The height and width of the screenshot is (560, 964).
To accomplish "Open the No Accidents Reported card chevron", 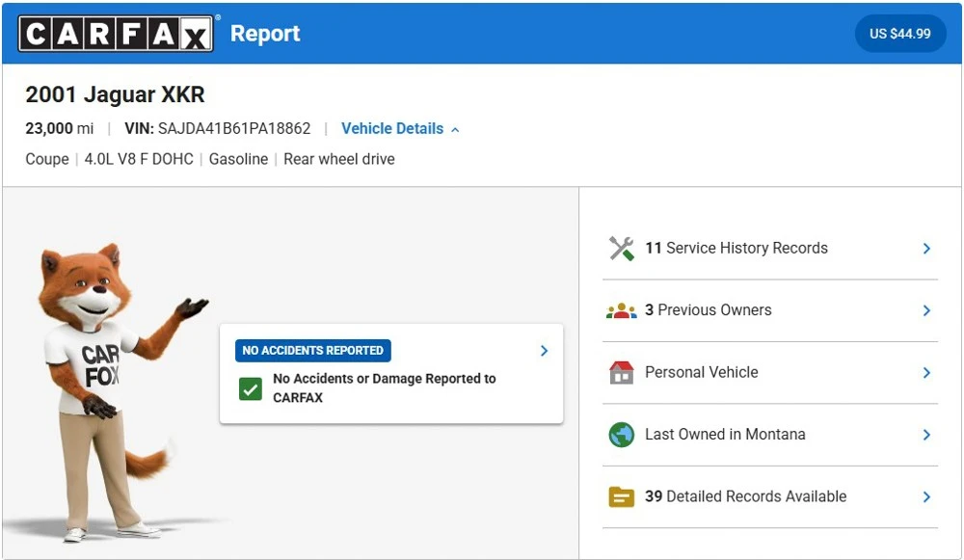I will 544,351.
